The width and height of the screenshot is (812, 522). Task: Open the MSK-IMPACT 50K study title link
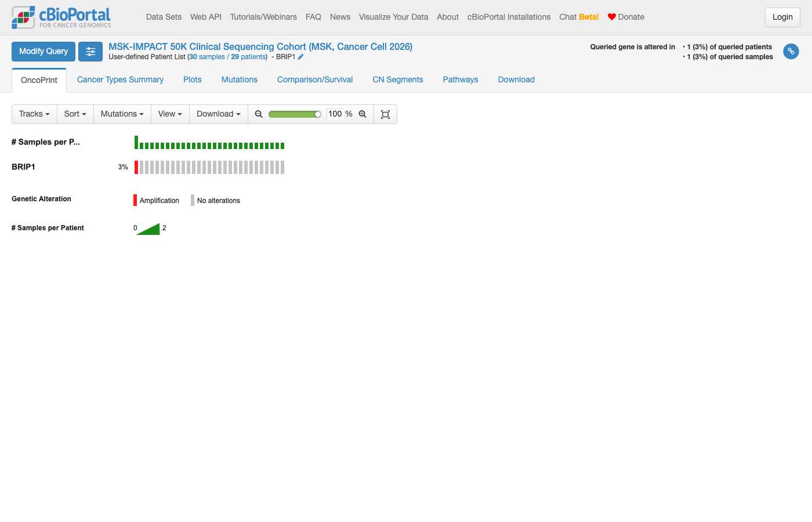click(x=260, y=47)
